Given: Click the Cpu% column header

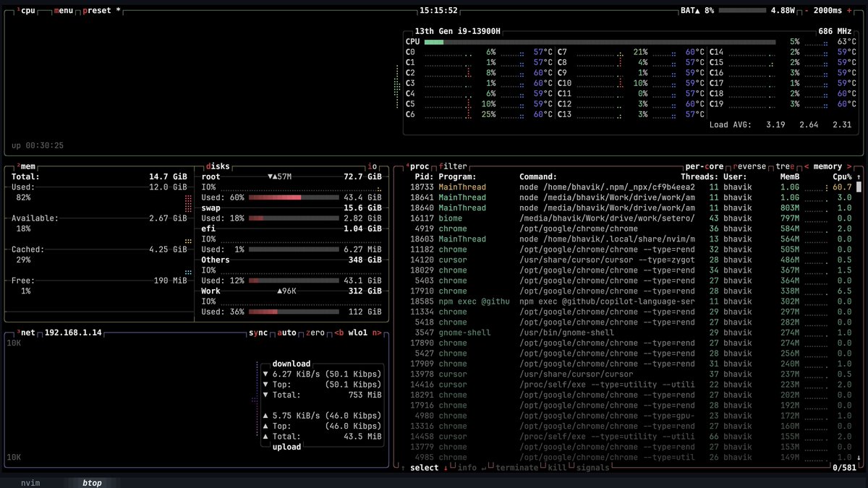Looking at the screenshot, I should pyautogui.click(x=842, y=176).
